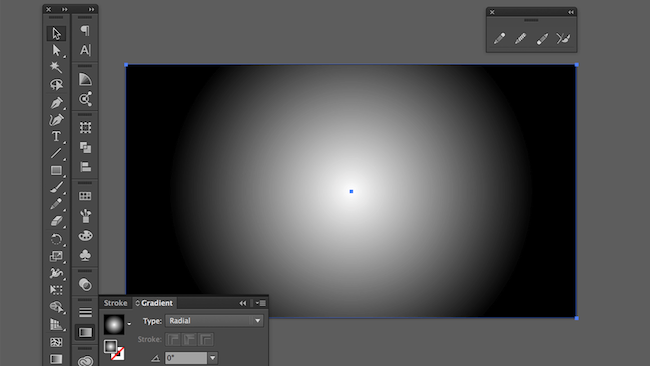Viewport: 650px width, 366px height.
Task: Select the Eraser tool in left toolbar
Action: (56, 221)
